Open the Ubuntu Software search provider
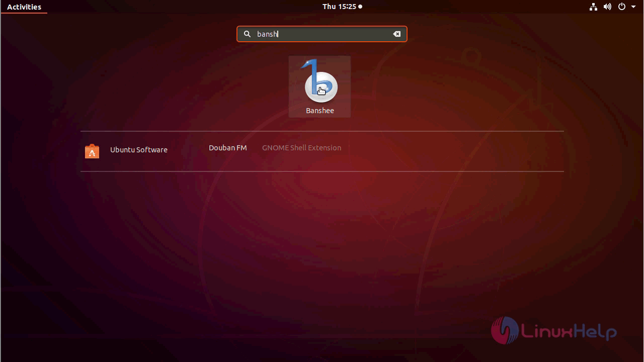 coord(139,150)
